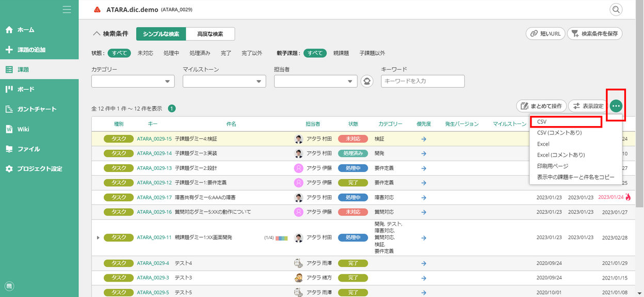Choose 印刷用ページ from menu

point(553,166)
